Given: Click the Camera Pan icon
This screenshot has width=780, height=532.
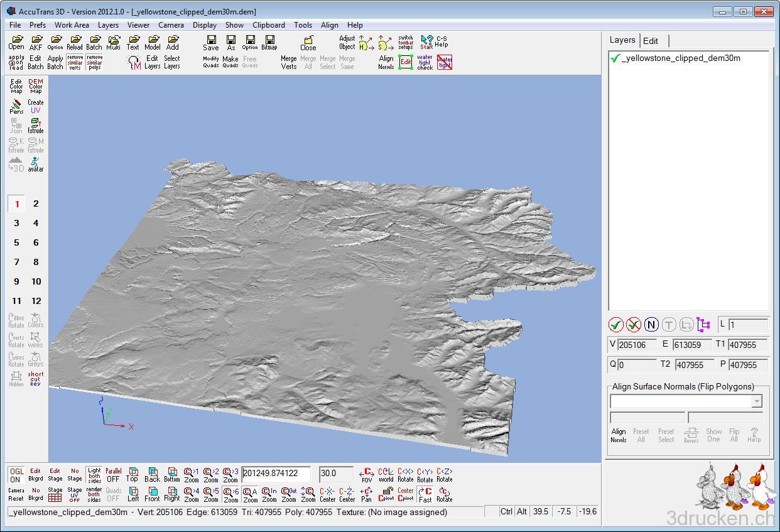Looking at the screenshot, I should [x=366, y=495].
